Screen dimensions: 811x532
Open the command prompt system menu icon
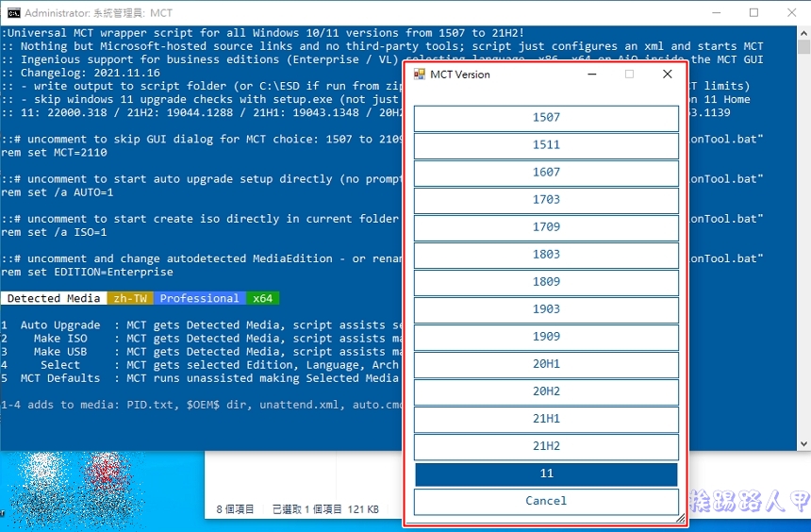point(13,13)
